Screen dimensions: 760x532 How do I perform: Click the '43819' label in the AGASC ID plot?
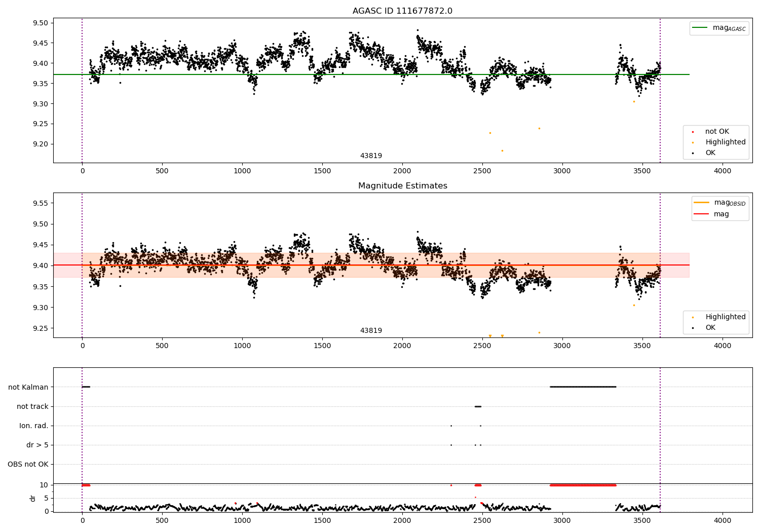371,156
